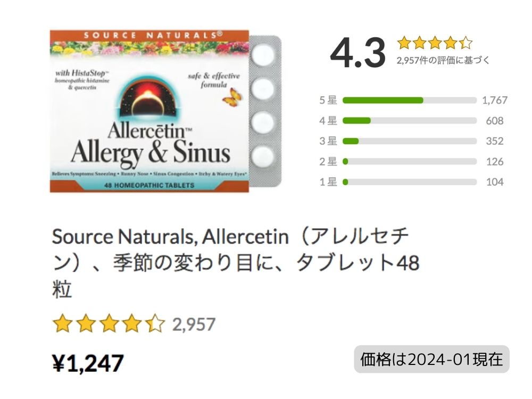Select the 5 星 rating bar
Screen dimensions: 532x399
pyautogui.click(x=409, y=100)
